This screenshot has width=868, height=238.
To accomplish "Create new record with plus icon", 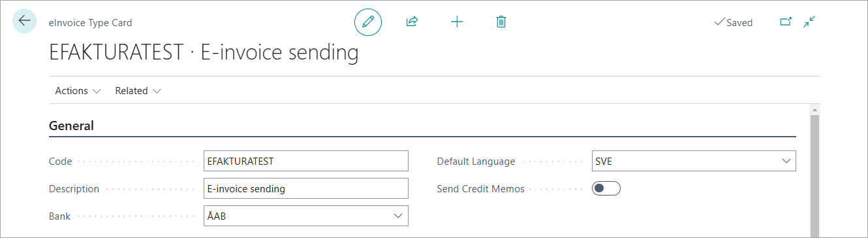I will pos(457,22).
